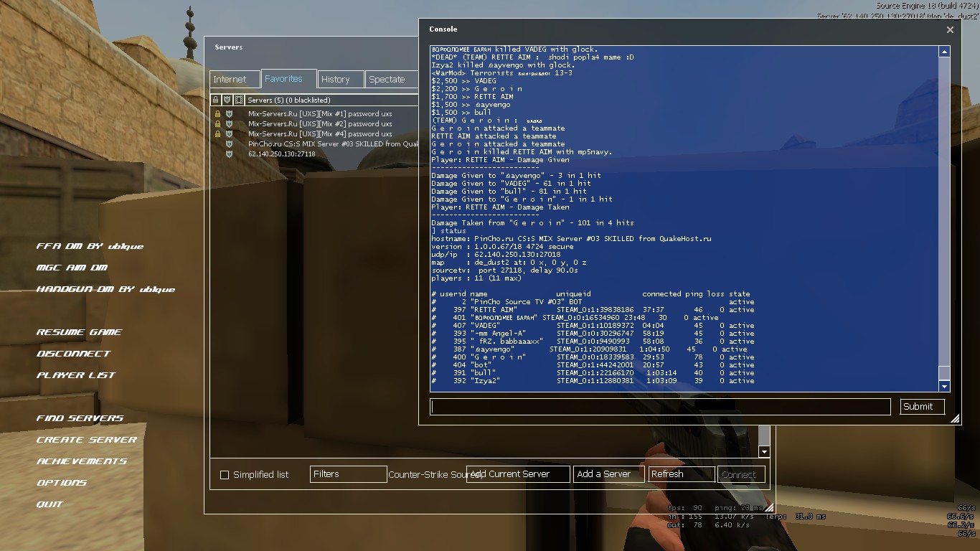Click the "players : 11 (11 max)" console line

tap(476, 278)
